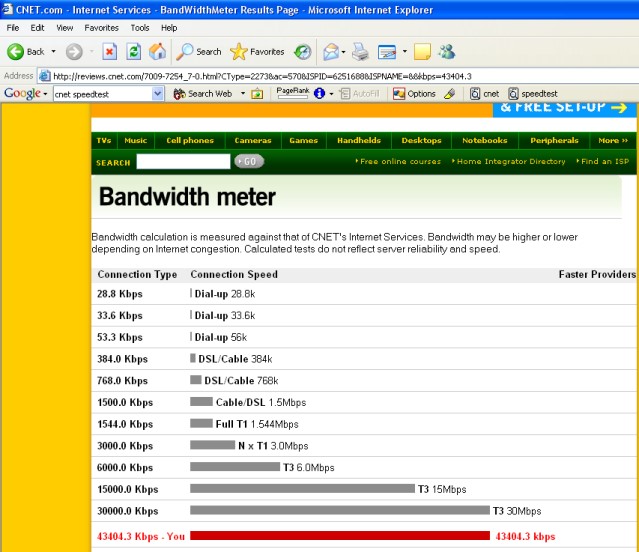This screenshot has width=639, height=552.
Task: Open the Edit menu
Action: point(37,28)
